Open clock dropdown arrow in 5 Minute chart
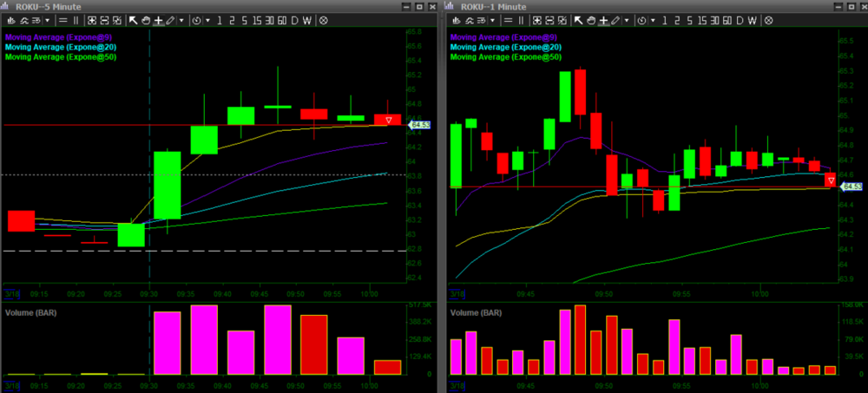 (x=206, y=19)
